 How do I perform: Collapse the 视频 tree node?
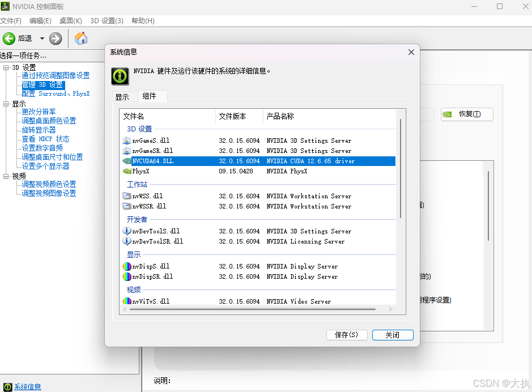[6, 176]
